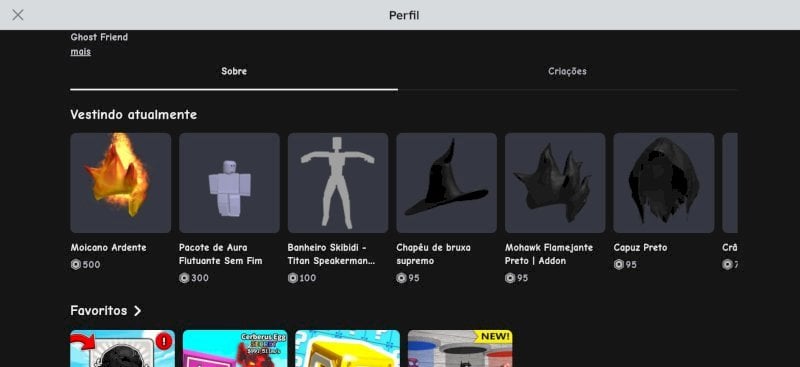Click the Ghost Friend text
This screenshot has height=367, width=800.
coord(99,37)
